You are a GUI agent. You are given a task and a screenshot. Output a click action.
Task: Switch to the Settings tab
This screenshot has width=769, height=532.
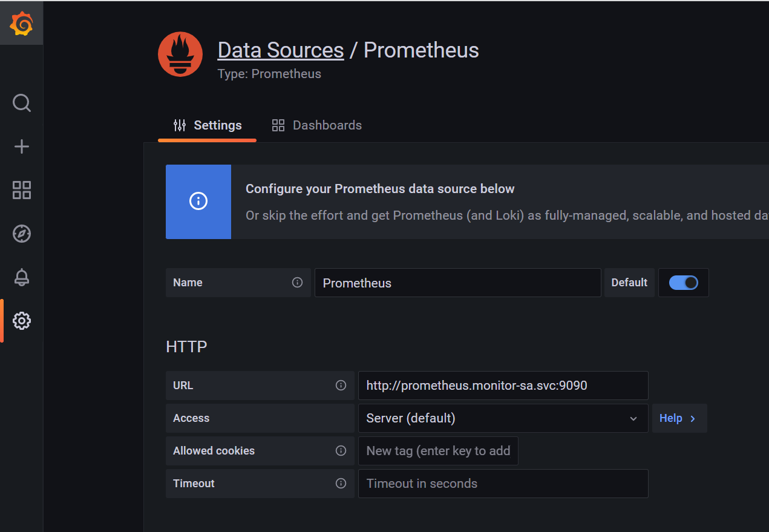click(208, 126)
